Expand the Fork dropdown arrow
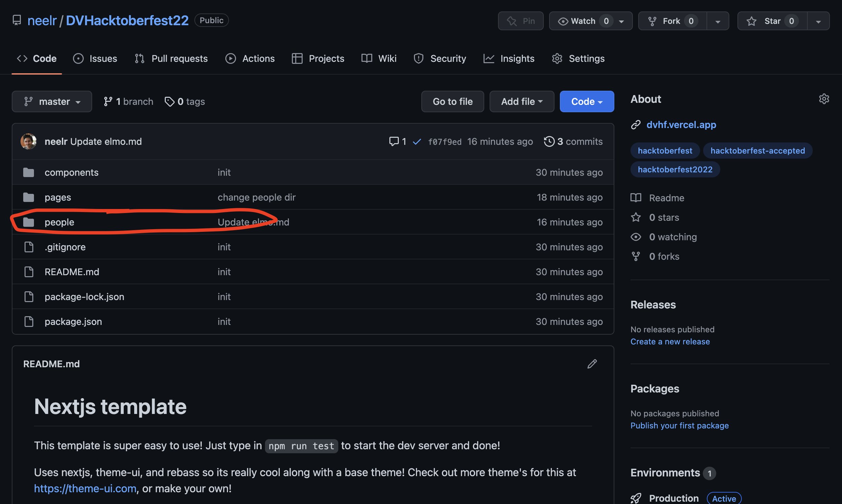 point(718,21)
